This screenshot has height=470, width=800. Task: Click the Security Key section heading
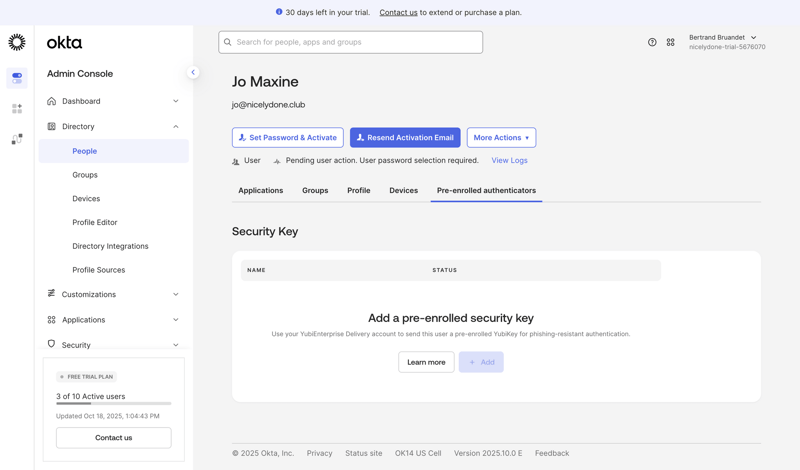(x=265, y=232)
